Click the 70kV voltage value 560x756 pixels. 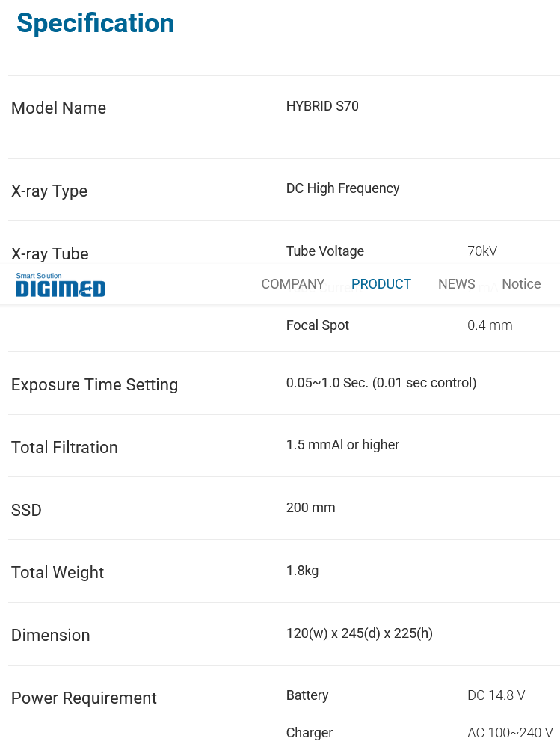[x=482, y=251]
